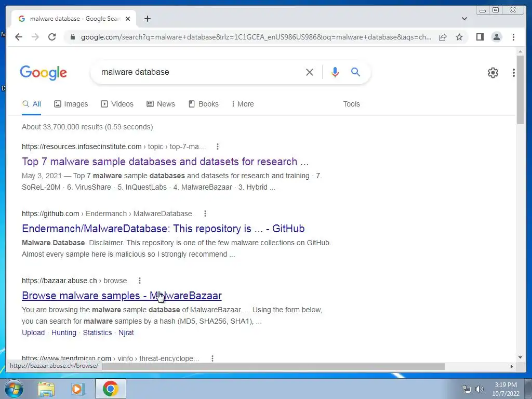The image size is (532, 399).
Task: Open Google quick settings gear
Action: (x=493, y=73)
